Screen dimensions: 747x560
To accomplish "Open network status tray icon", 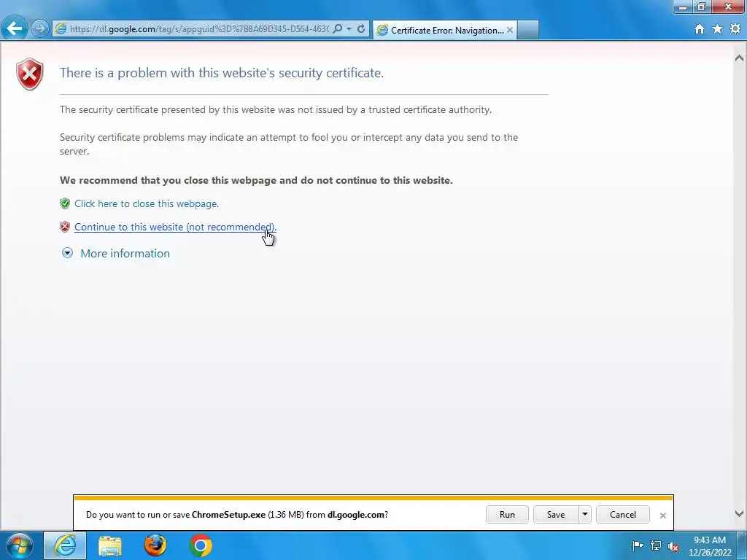I will click(656, 545).
